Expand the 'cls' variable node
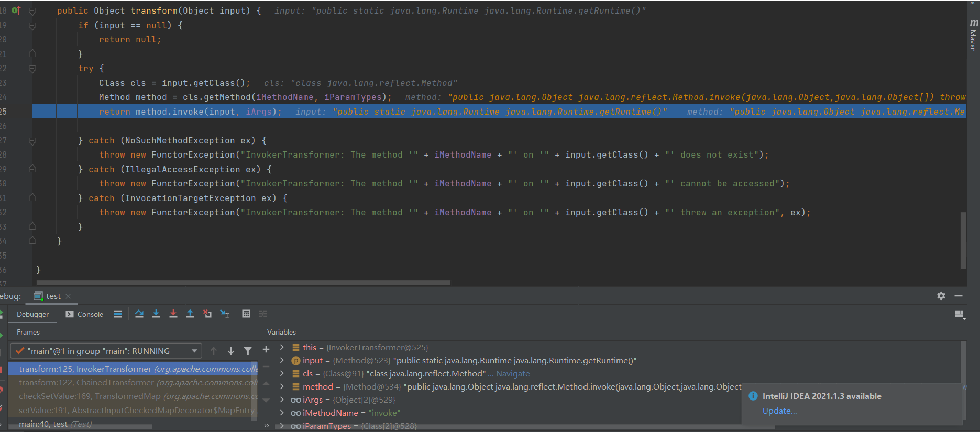This screenshot has width=980, height=432. 282,373
